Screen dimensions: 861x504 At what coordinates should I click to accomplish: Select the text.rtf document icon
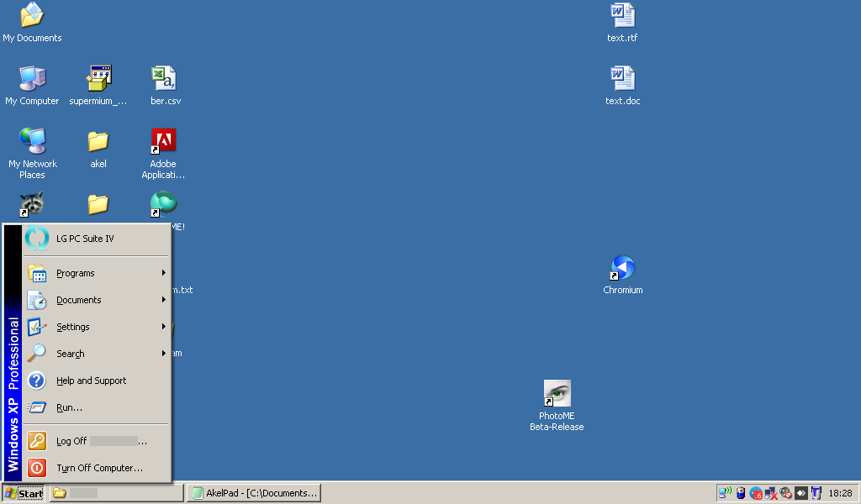coord(623,15)
